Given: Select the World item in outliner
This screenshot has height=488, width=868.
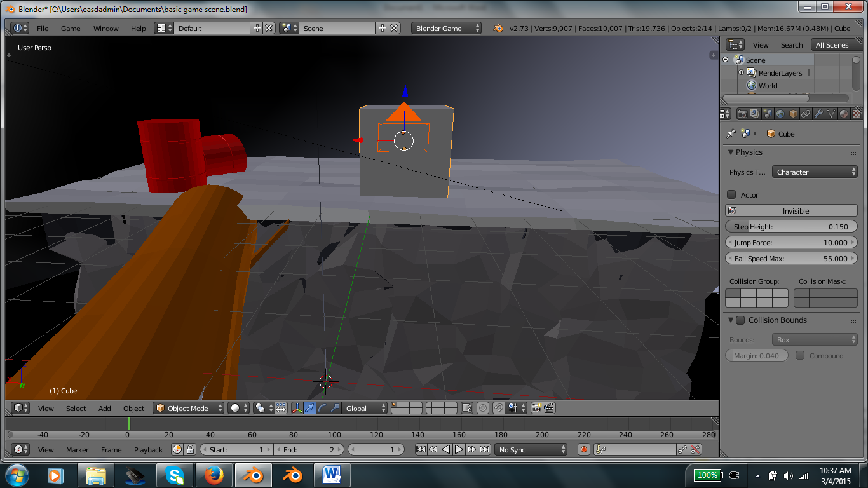Looking at the screenshot, I should (768, 85).
